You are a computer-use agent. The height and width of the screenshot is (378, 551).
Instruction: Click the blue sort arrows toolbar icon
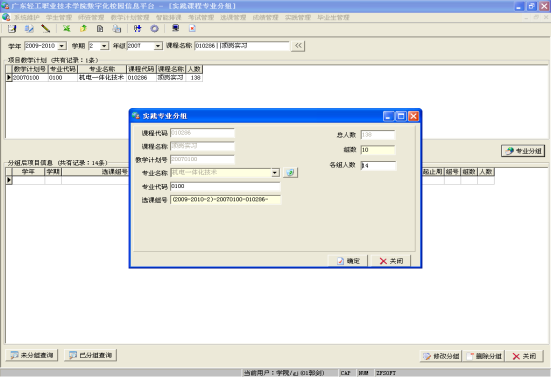137,28
